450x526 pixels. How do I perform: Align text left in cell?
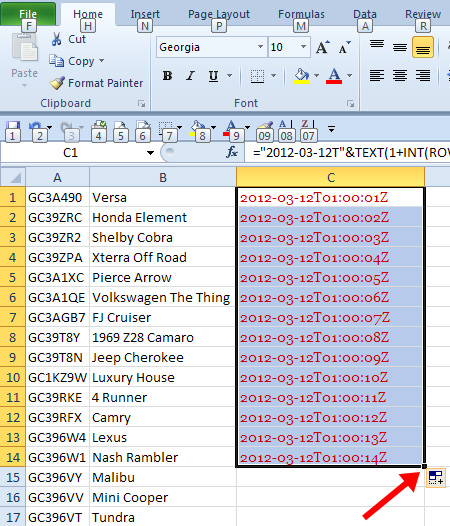pyautogui.click(x=377, y=75)
